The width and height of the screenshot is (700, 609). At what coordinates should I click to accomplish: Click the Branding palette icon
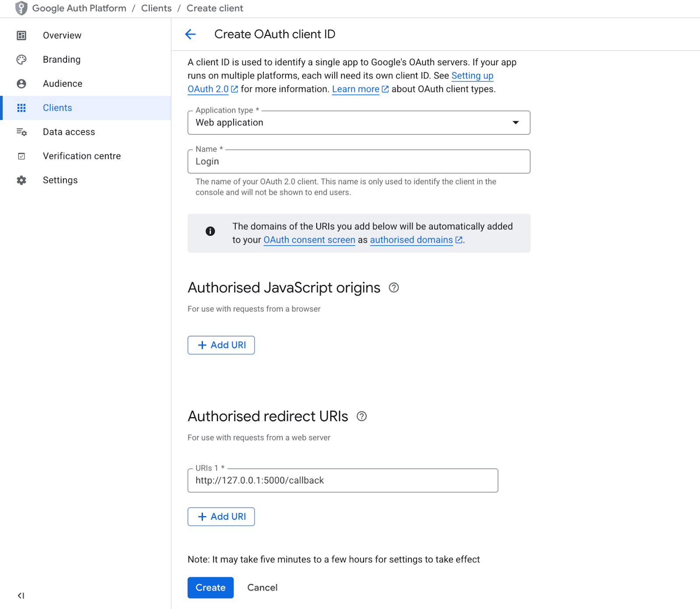pos(21,60)
